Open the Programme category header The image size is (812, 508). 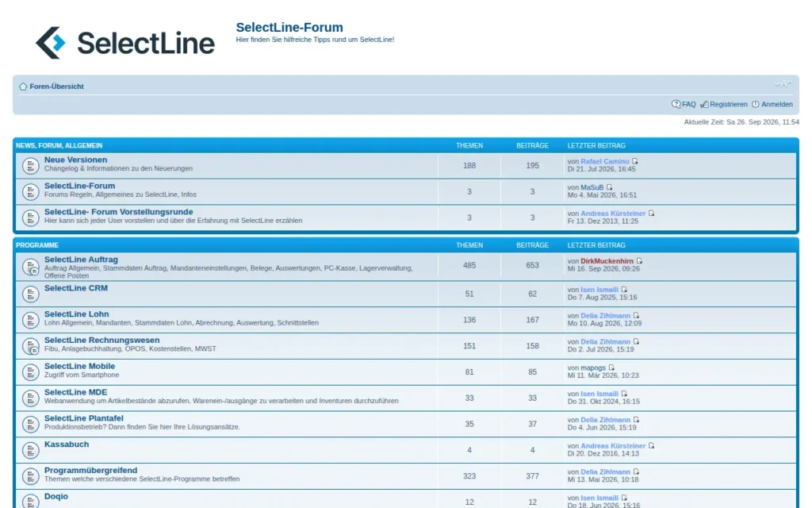36,245
